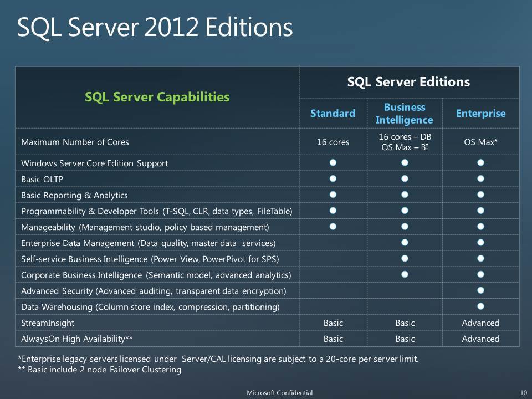
Task: Toggle the Enterprise dot for Basic OLTP
Action: pyautogui.click(x=479, y=179)
